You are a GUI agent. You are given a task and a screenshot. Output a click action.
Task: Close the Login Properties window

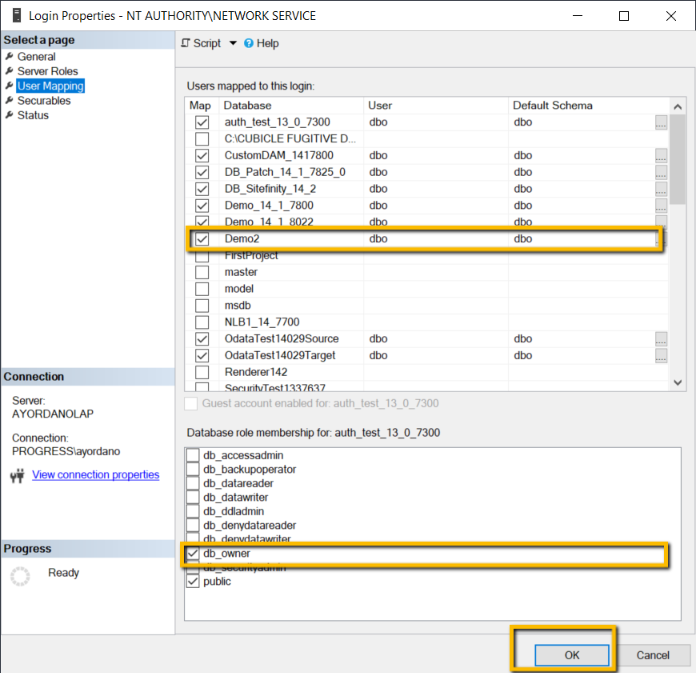pyautogui.click(x=671, y=16)
